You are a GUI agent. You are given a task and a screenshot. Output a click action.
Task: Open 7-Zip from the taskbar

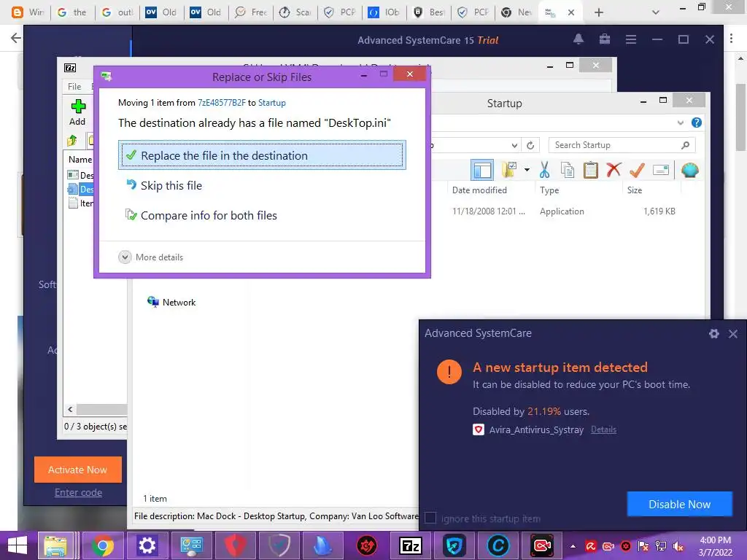[410, 545]
